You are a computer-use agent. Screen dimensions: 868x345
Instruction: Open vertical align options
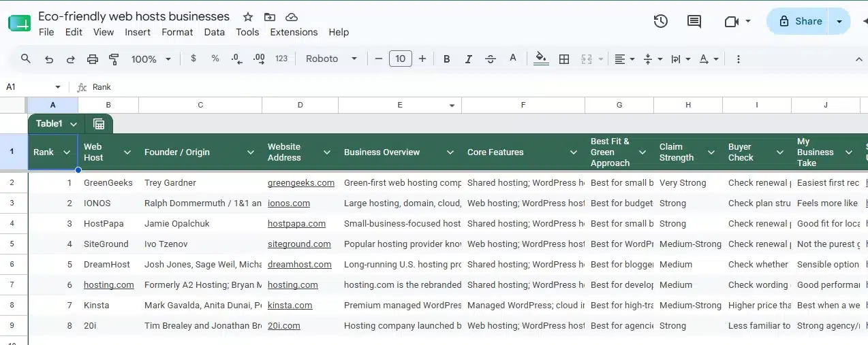coord(653,59)
